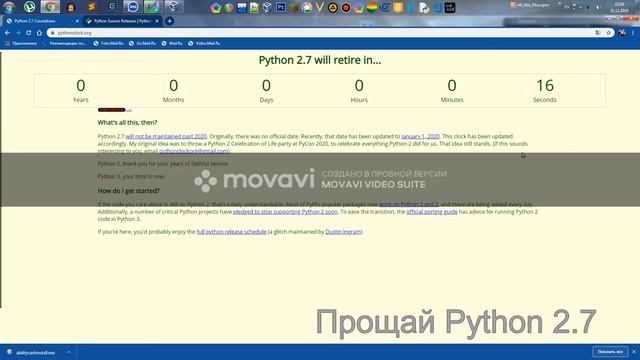Bookmark this page with the star
Viewport: 640px width, 360px height.
pyautogui.click(x=608, y=33)
